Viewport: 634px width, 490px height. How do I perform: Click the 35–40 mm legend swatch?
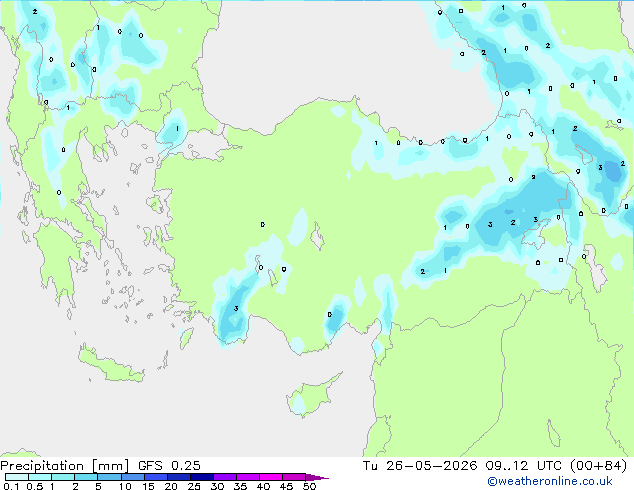[248, 477]
